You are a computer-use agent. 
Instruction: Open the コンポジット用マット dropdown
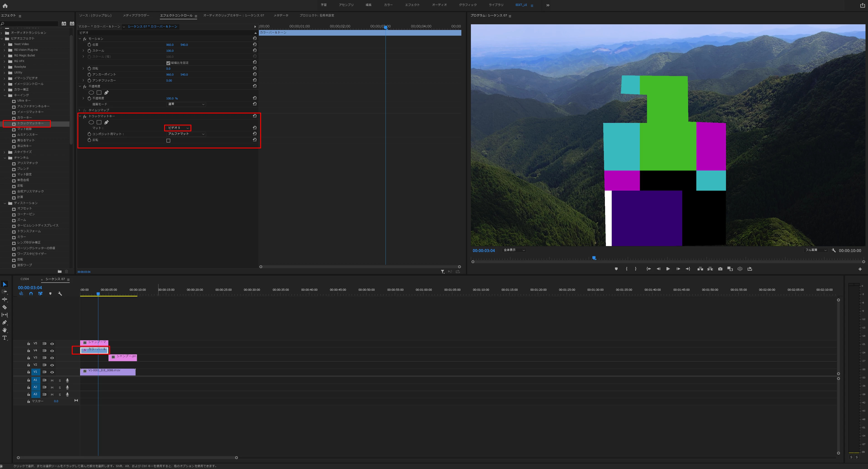tap(186, 134)
